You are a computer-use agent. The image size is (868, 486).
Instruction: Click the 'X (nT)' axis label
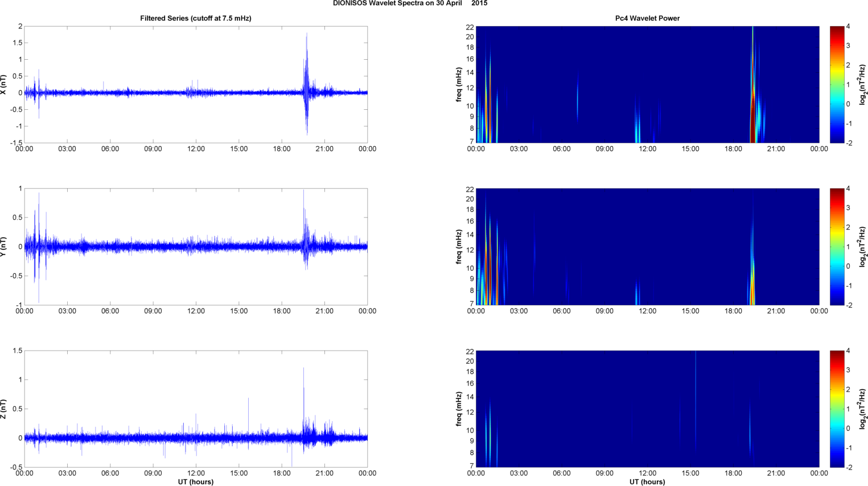click(4, 84)
